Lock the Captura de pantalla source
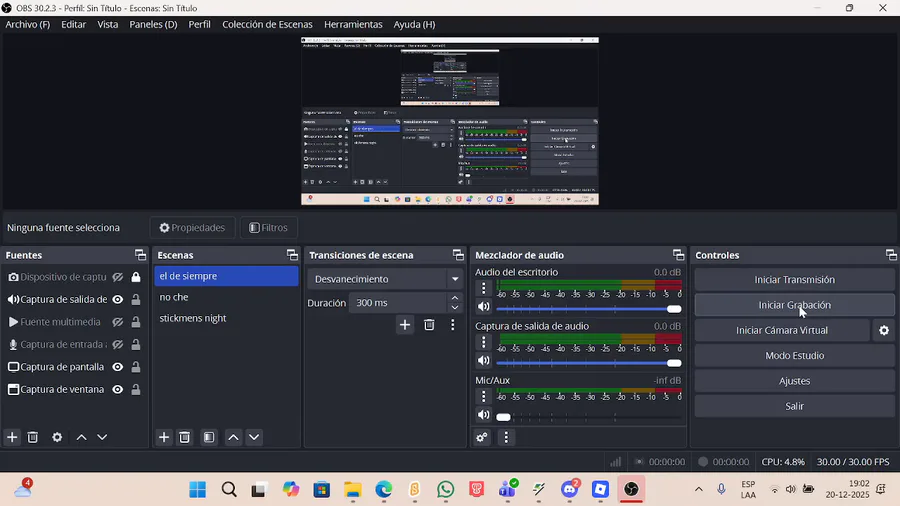The image size is (900, 506). pos(136,367)
